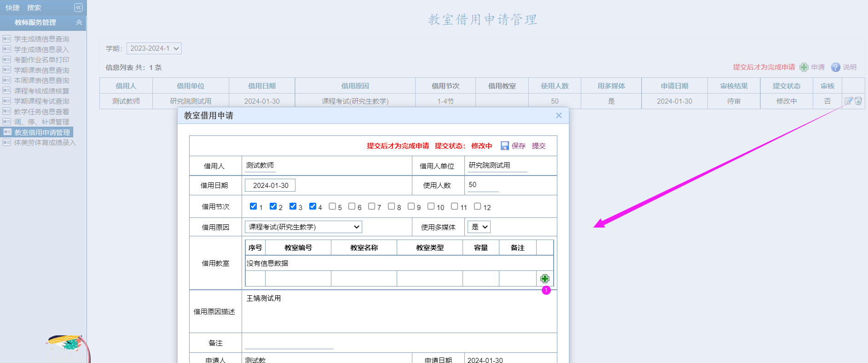Check period 12 checkbox in 借用节次
Image resolution: width=868 pixels, height=363 pixels.
[x=477, y=206]
